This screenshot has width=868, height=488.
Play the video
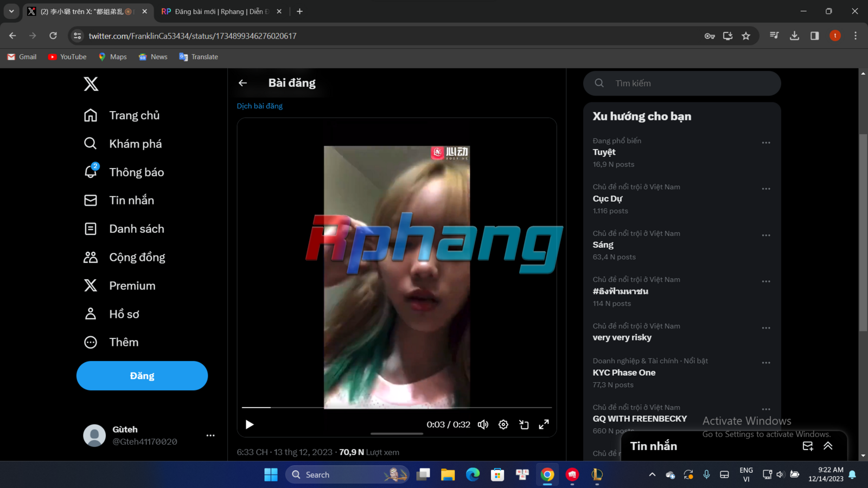pyautogui.click(x=250, y=425)
